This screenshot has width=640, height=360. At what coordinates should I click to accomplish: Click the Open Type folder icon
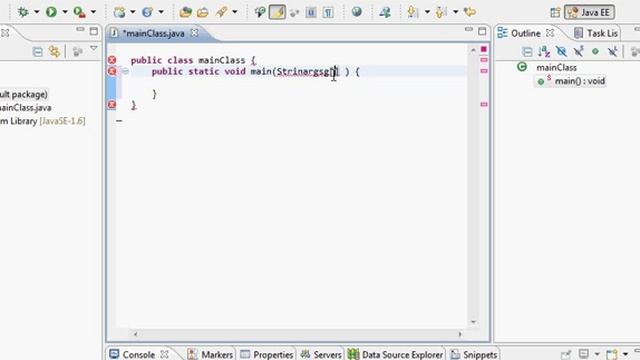[x=186, y=12]
